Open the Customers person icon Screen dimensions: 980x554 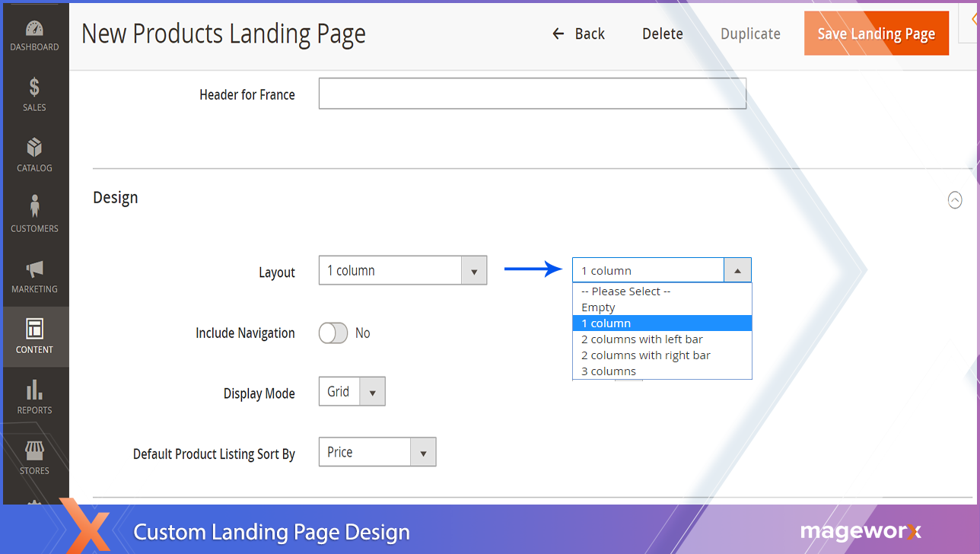coord(34,207)
